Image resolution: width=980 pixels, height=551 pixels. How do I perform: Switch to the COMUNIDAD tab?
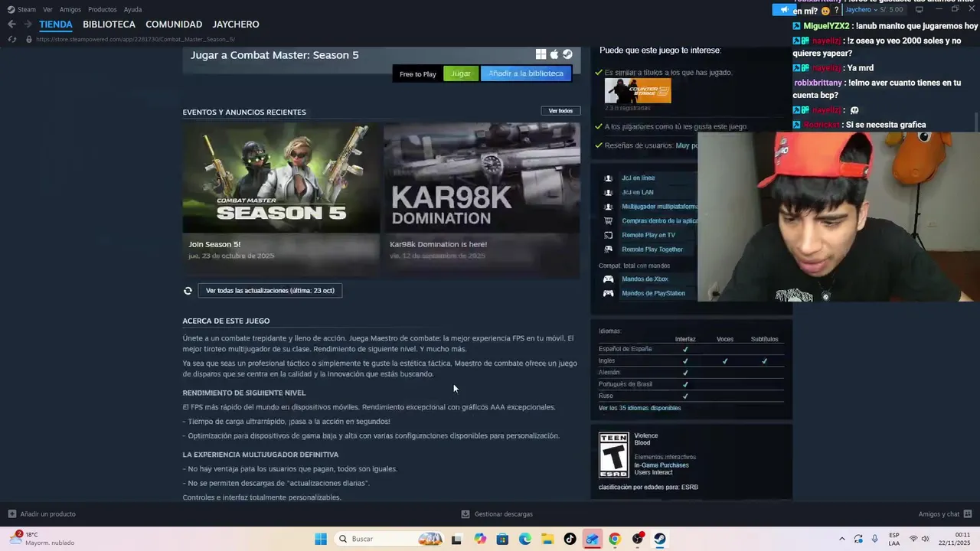(174, 24)
